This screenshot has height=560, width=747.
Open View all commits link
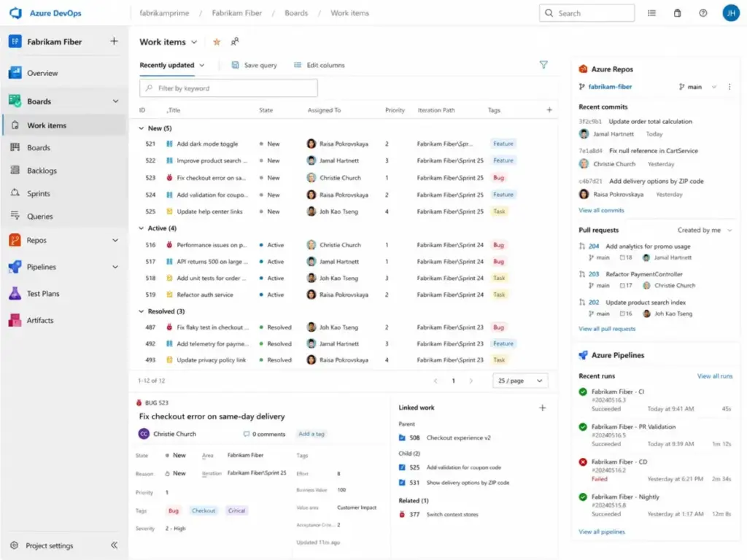coord(601,210)
